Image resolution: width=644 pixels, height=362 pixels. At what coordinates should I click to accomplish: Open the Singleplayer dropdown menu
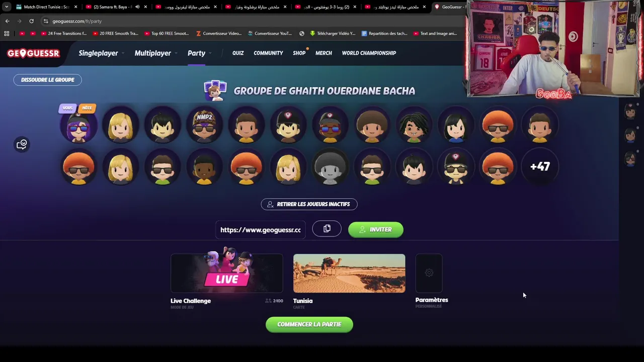(101, 53)
